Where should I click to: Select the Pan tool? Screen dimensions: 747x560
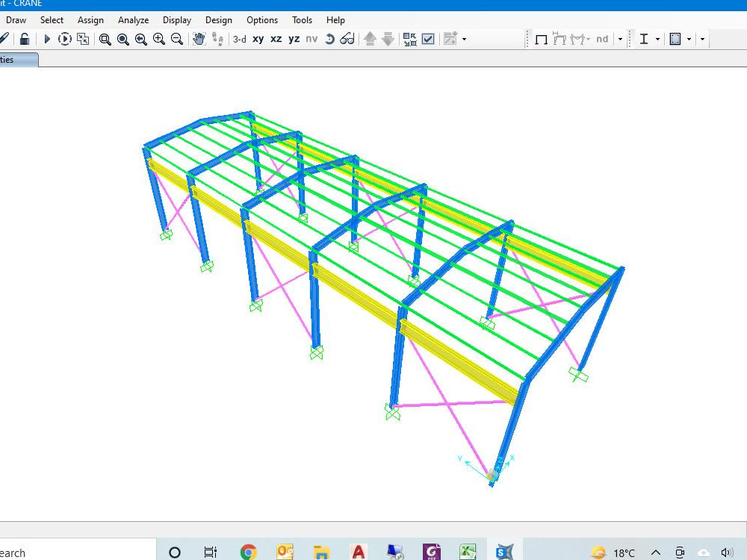click(x=199, y=39)
